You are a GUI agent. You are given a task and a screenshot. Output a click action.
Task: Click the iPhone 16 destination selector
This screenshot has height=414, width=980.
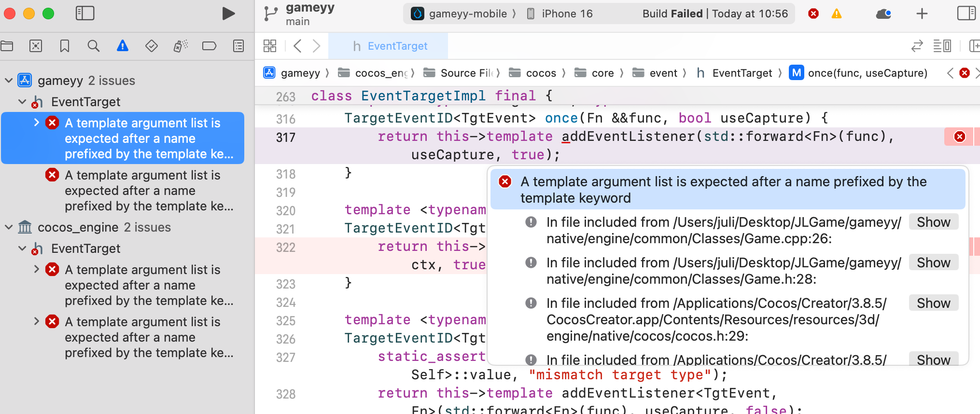pyautogui.click(x=560, y=14)
